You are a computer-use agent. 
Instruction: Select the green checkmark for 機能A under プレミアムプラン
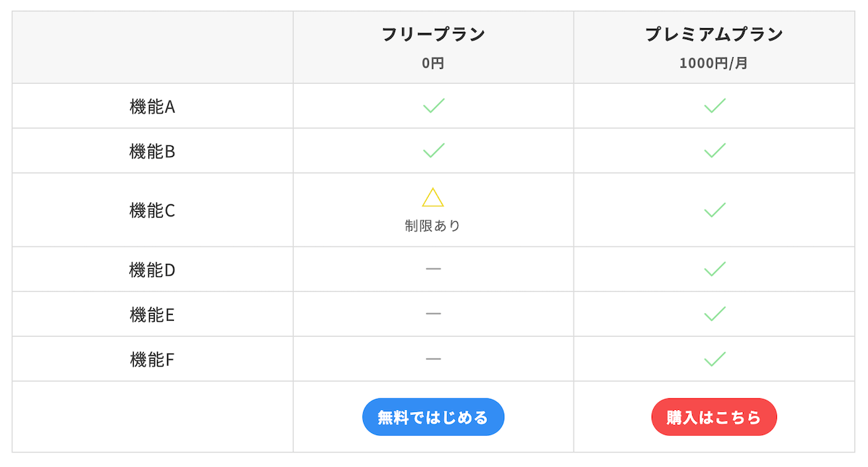pyautogui.click(x=714, y=106)
